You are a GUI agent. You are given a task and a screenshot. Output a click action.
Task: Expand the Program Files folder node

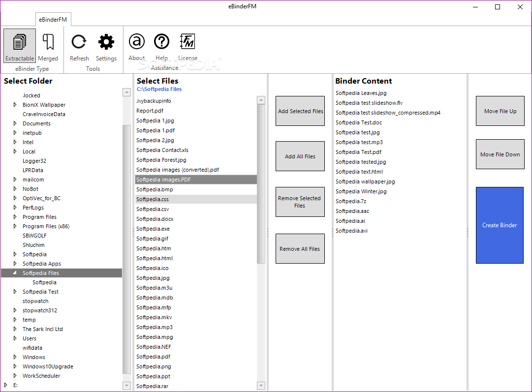pyautogui.click(x=15, y=217)
